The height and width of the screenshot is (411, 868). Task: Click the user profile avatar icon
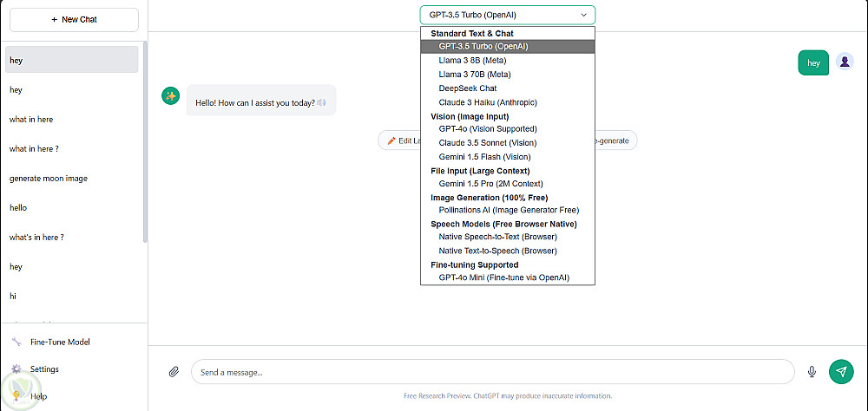tap(845, 62)
